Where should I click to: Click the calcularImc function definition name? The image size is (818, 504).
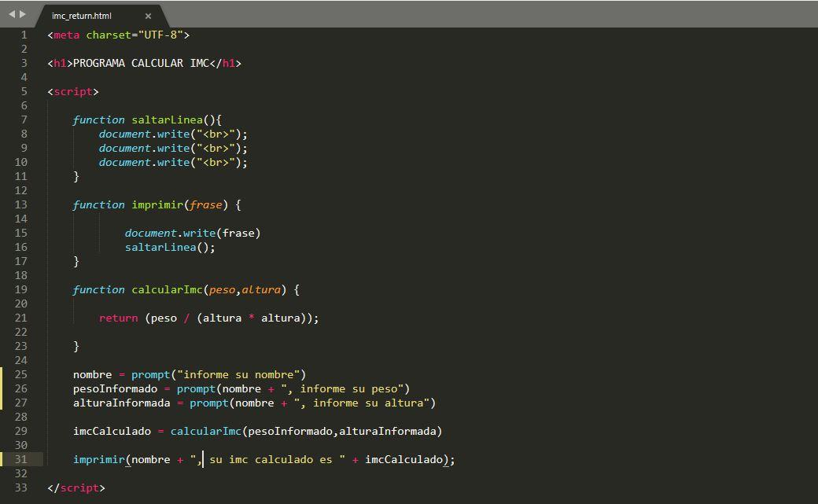point(167,289)
